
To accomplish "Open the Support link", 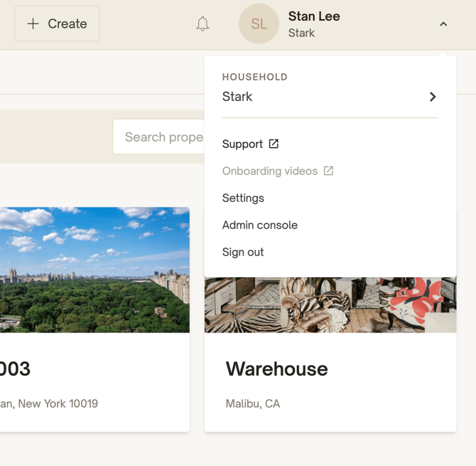I will click(242, 144).
